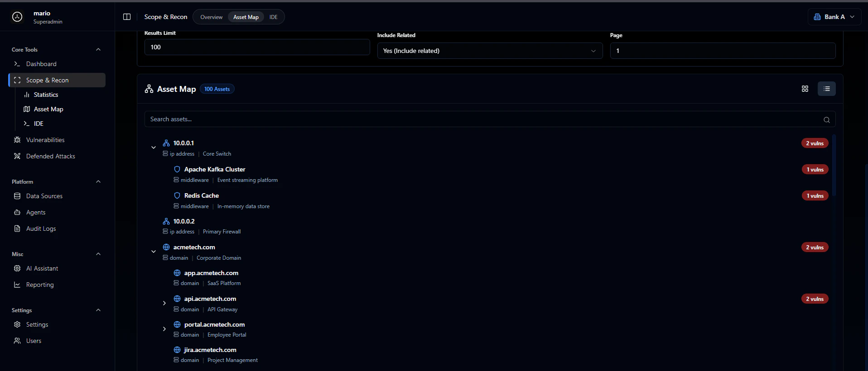Click the Apache Kafka Cluster shield icon

[177, 169]
